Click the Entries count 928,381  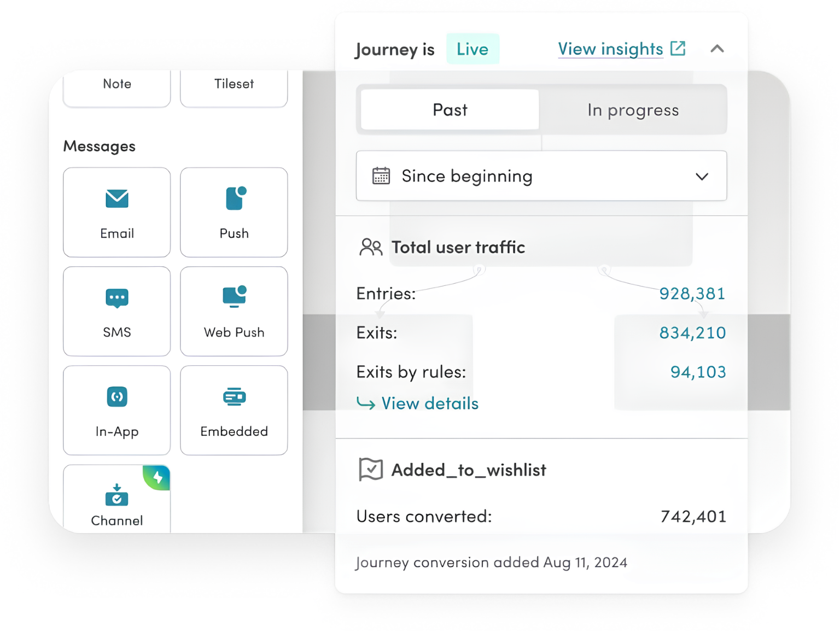(x=692, y=294)
